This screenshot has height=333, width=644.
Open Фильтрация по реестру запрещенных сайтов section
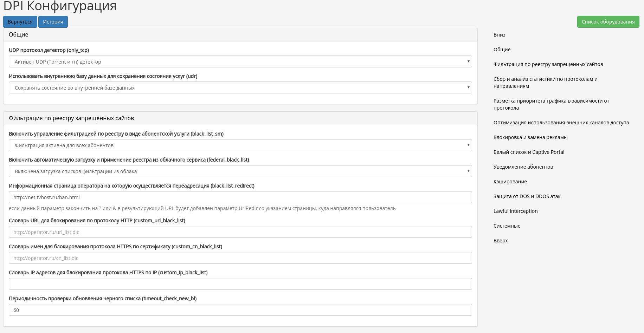pos(549,64)
